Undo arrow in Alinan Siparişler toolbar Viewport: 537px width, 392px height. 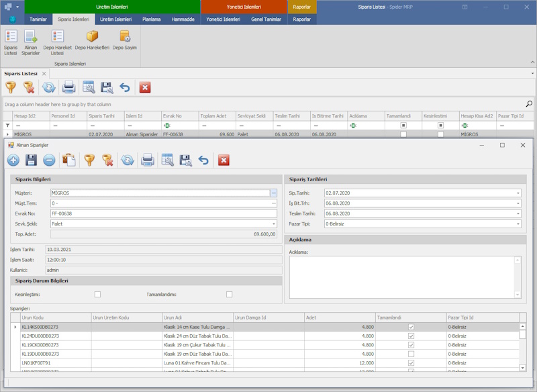coord(203,160)
